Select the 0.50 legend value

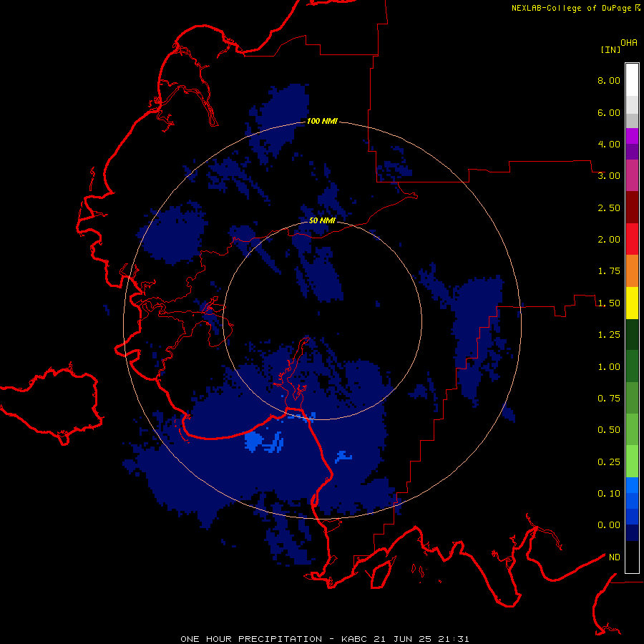(609, 430)
